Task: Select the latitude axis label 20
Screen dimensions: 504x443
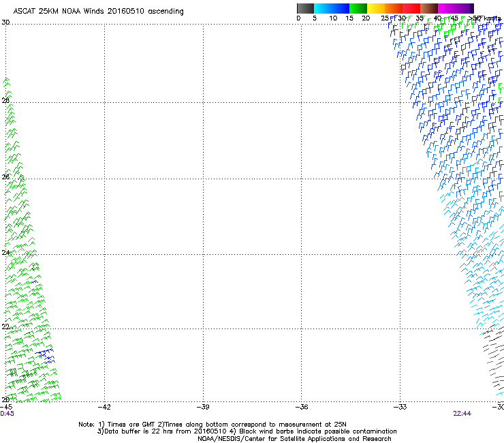Action: 5,399
